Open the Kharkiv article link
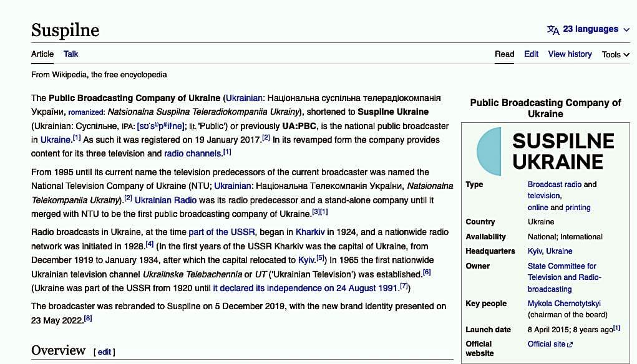The height and width of the screenshot is (364, 637). (310, 232)
